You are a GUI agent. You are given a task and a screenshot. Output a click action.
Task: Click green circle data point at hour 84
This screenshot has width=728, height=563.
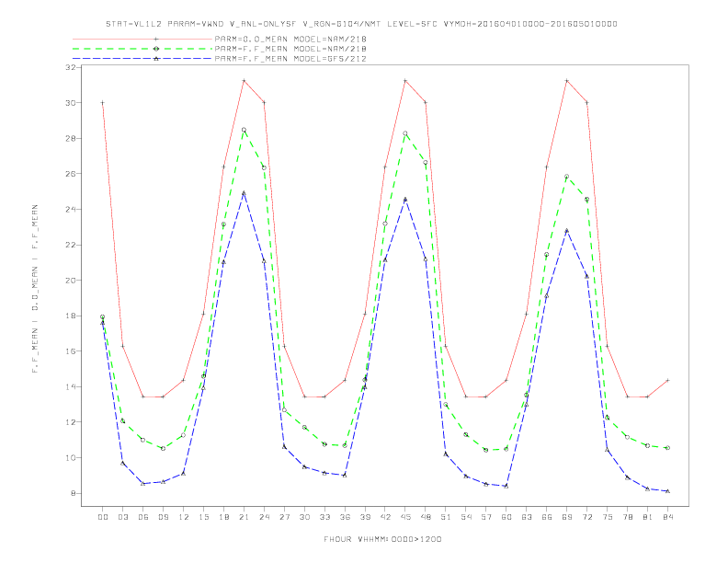pos(667,448)
